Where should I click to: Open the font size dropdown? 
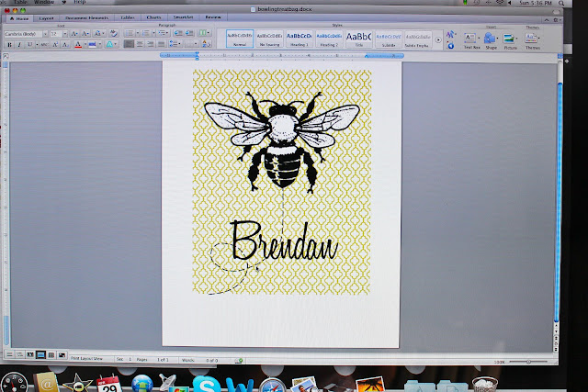pyautogui.click(x=65, y=34)
